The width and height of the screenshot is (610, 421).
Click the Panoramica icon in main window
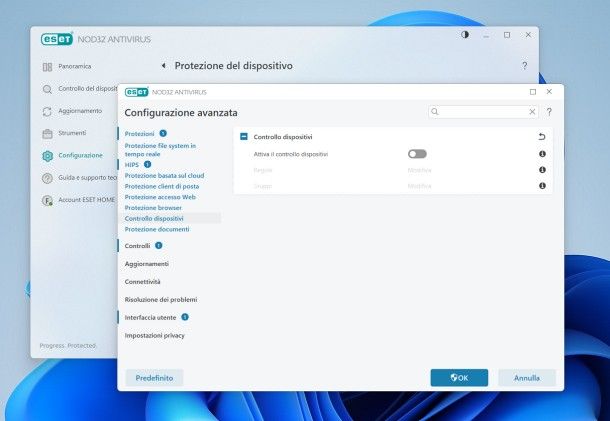tap(47, 67)
